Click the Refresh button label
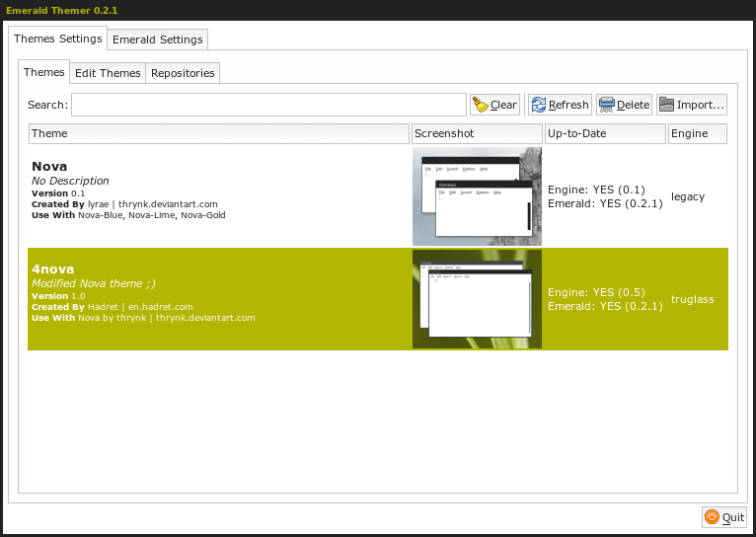 click(x=568, y=105)
